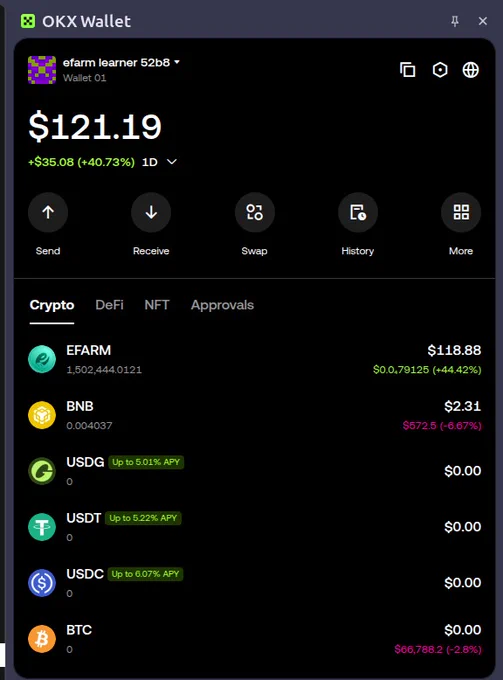Click USDC Up to 6.07% APY badge
The height and width of the screenshot is (680, 503).
click(145, 574)
